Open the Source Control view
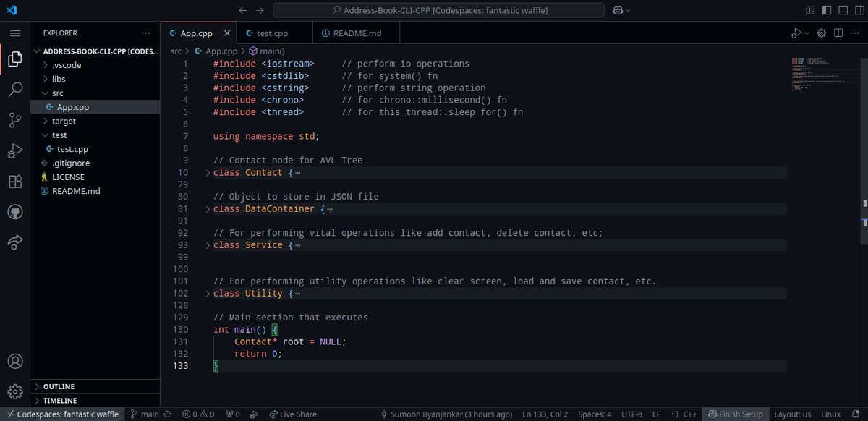The width and height of the screenshot is (868, 421). (15, 120)
